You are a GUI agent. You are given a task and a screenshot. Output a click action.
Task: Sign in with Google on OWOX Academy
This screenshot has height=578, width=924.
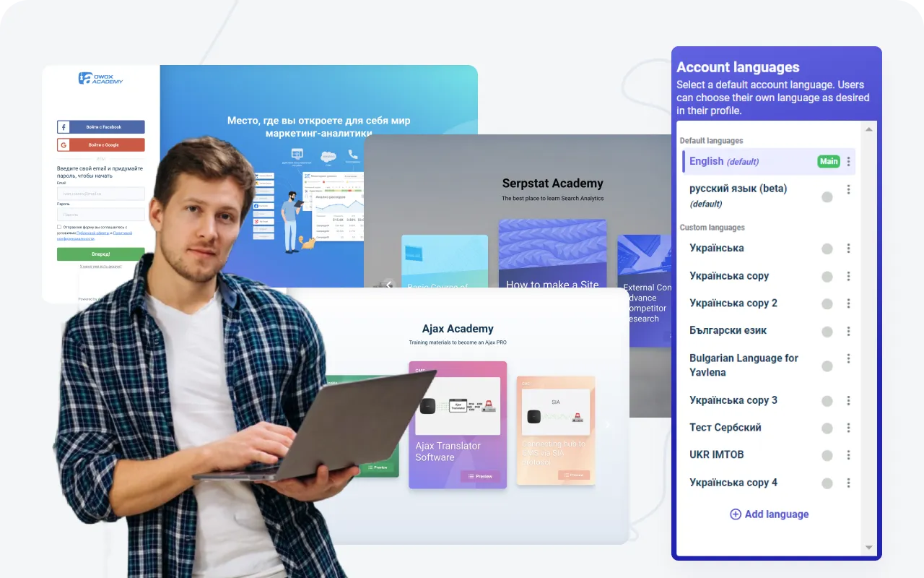tap(100, 145)
